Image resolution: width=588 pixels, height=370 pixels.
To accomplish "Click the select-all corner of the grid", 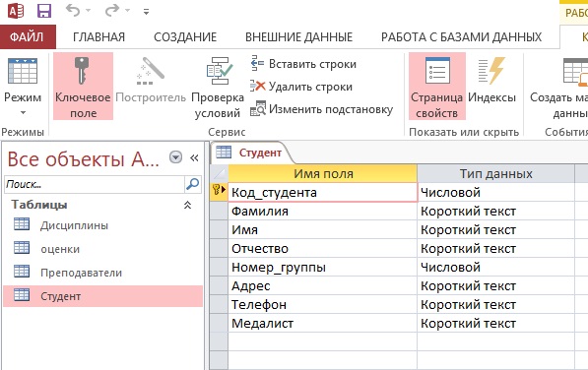I will (x=219, y=173).
